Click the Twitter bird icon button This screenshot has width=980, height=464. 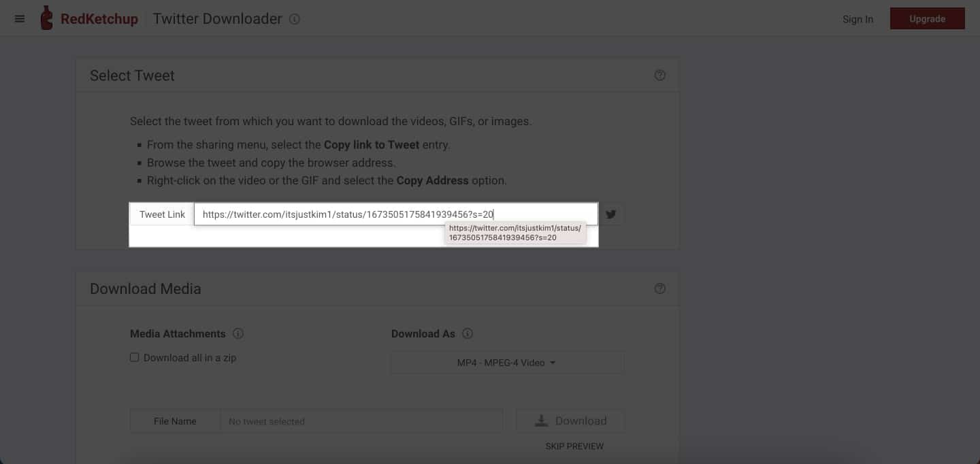[x=611, y=214]
